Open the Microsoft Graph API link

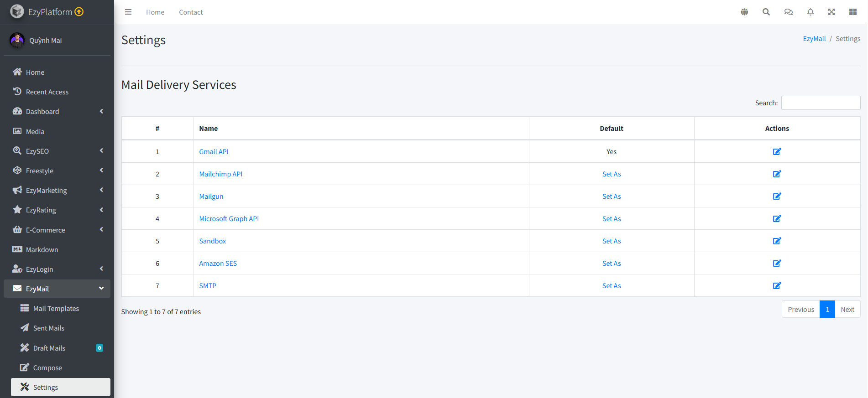229,219
